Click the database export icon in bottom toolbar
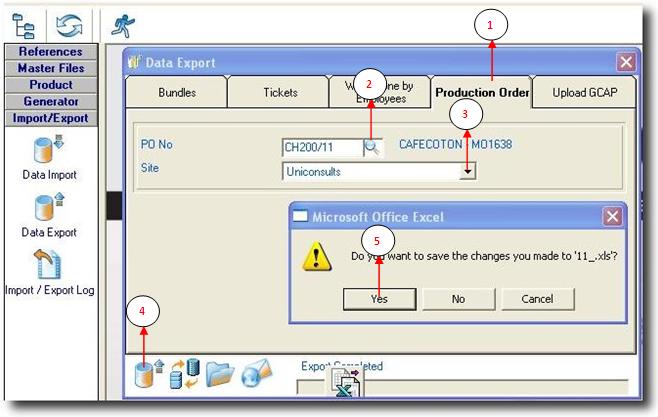This screenshot has width=658, height=417. click(x=147, y=372)
